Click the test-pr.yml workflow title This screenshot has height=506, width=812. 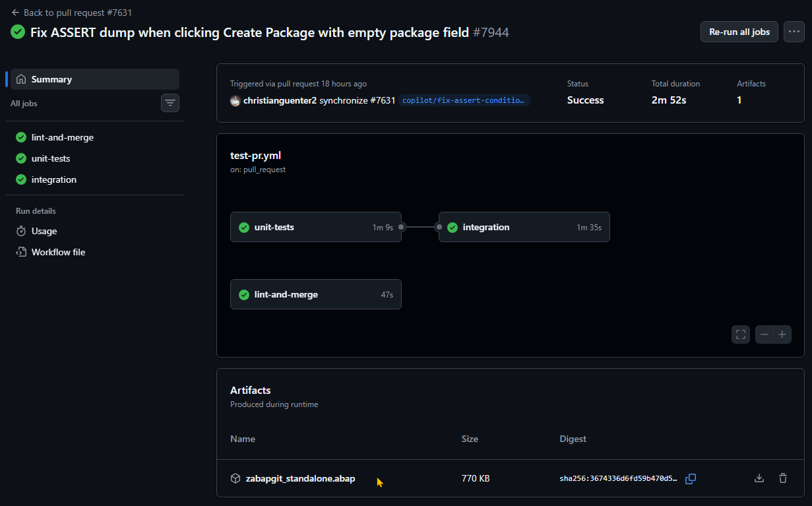pos(256,156)
